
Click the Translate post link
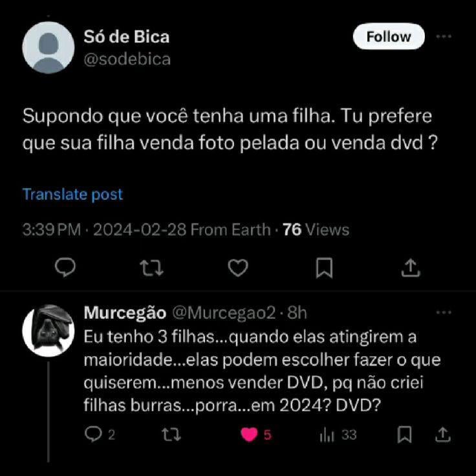point(72,194)
